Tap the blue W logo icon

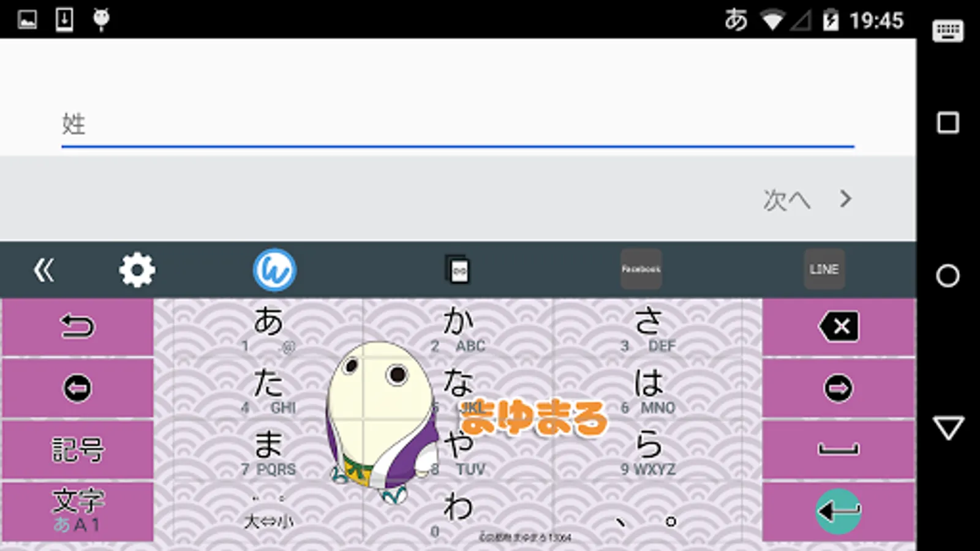pyautogui.click(x=274, y=270)
